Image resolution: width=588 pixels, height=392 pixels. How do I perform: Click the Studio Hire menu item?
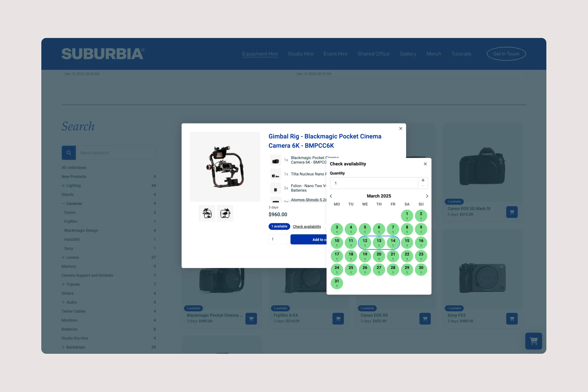point(300,53)
